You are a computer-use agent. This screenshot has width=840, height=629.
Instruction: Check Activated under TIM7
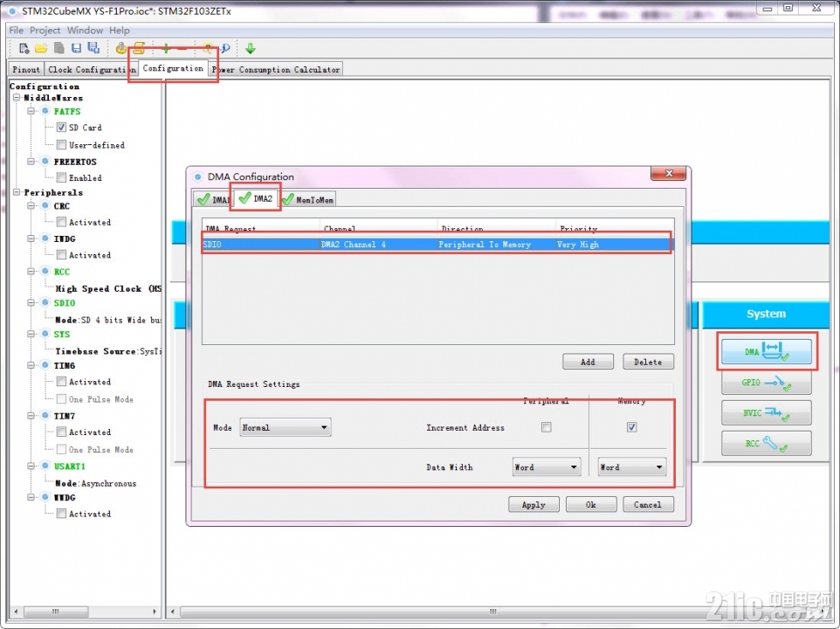click(x=62, y=432)
